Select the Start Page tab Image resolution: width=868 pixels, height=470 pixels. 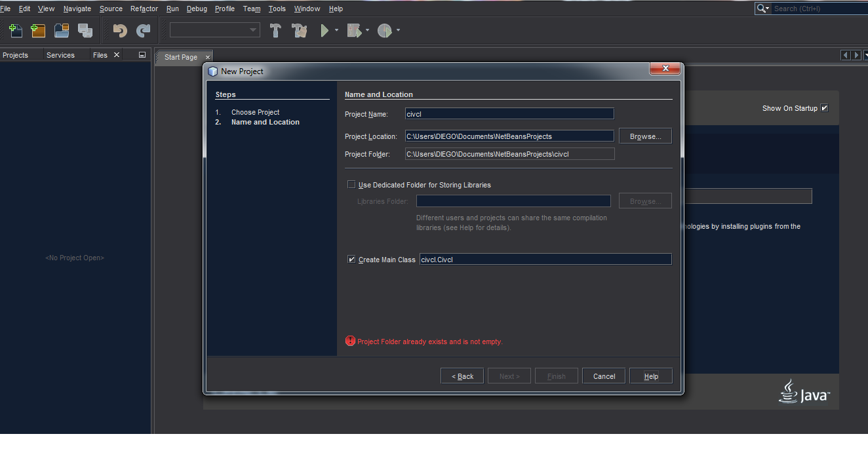click(x=181, y=57)
